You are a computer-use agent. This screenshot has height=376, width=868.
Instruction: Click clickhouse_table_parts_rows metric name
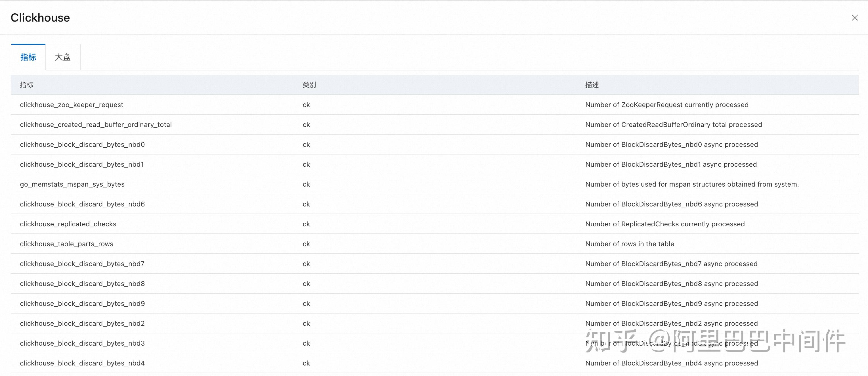pyautogui.click(x=66, y=244)
